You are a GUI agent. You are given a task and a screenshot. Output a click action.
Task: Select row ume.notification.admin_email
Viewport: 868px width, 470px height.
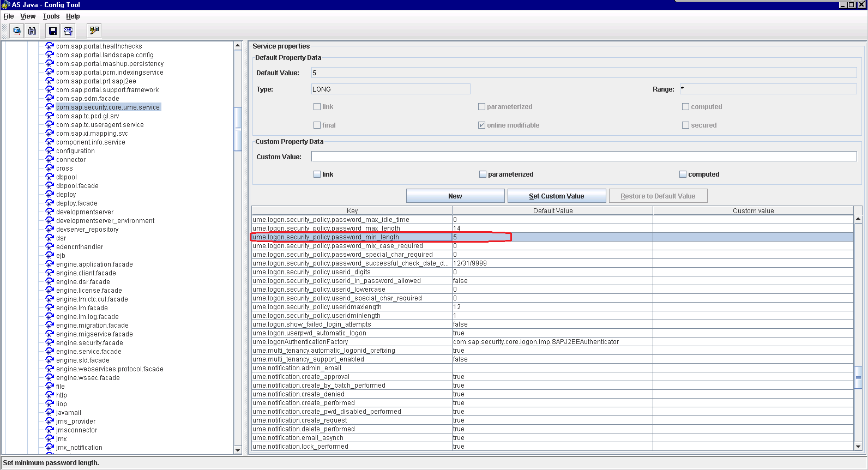(552, 367)
